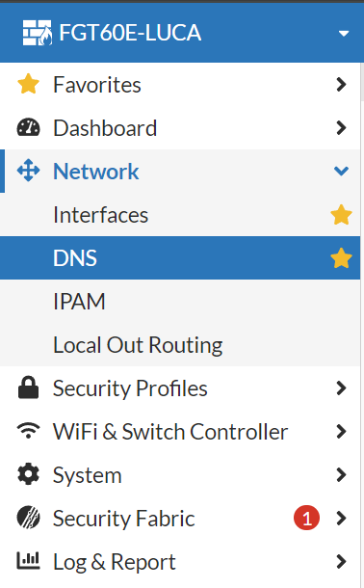Open the FGT60E-LUCA device dropdown arrow
The width and height of the screenshot is (364, 588).
[344, 34]
